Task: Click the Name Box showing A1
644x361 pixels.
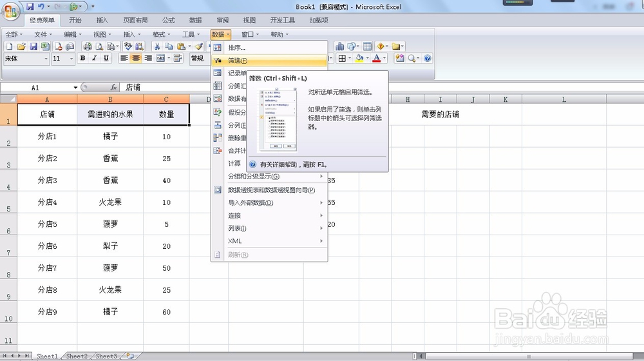Action: (x=35, y=88)
